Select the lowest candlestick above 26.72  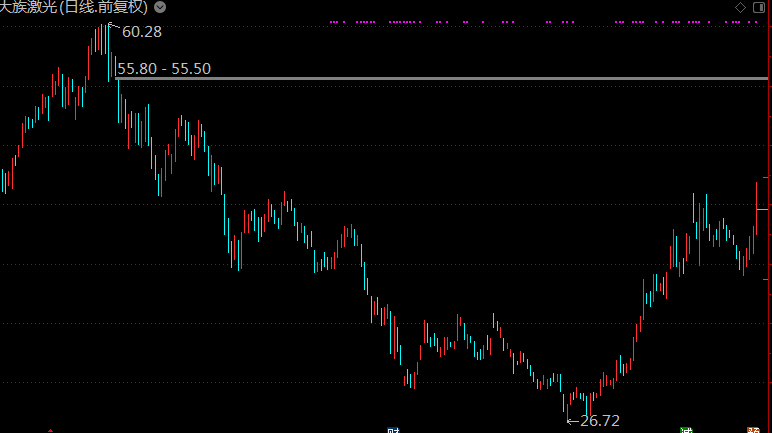click(566, 400)
